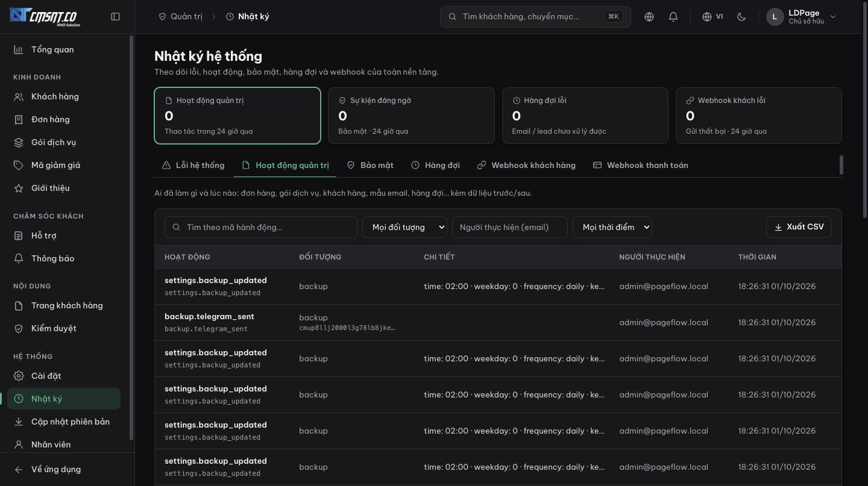Click the backup.telegram_sent activity row
The height and width of the screenshot is (486, 868).
tap(498, 322)
